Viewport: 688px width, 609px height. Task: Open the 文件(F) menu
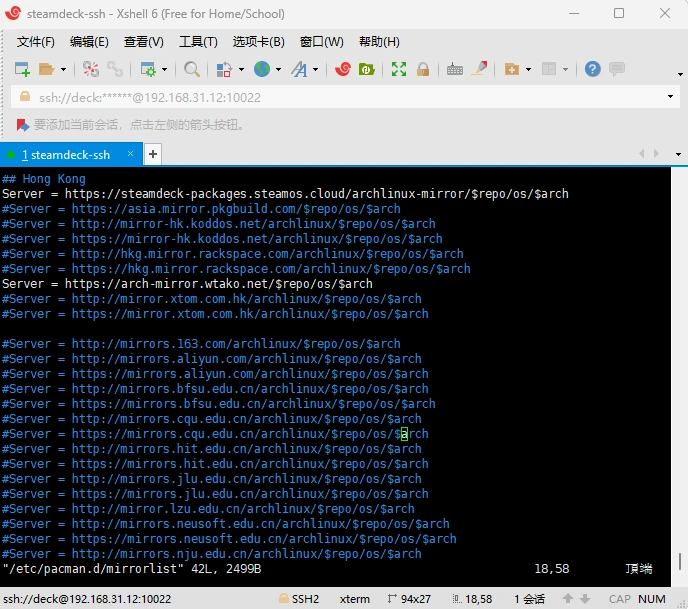coord(36,42)
